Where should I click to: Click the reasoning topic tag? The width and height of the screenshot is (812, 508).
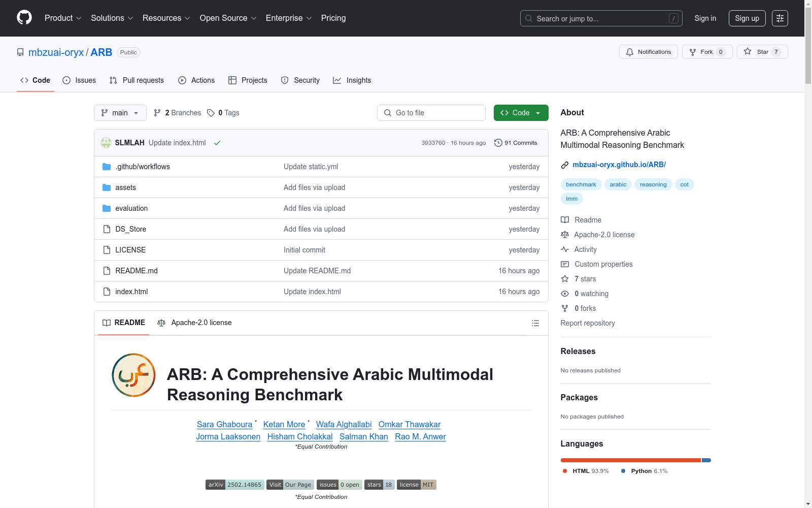653,184
